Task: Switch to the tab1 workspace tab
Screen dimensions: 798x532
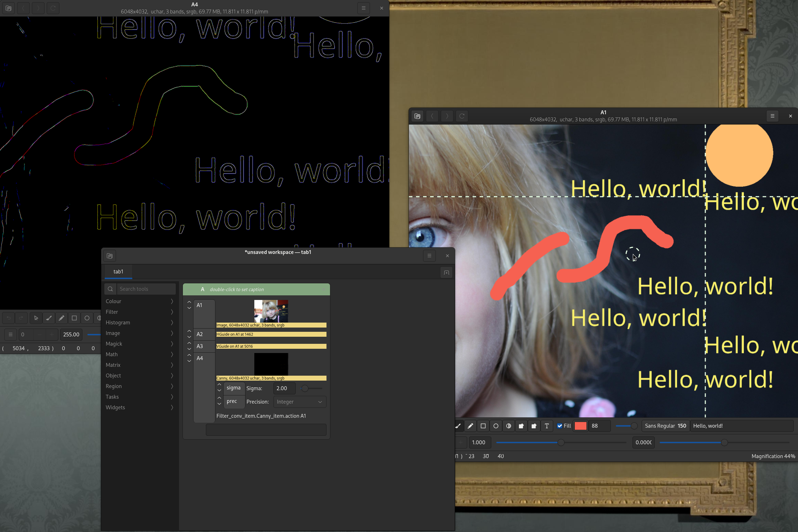Action: click(118, 272)
